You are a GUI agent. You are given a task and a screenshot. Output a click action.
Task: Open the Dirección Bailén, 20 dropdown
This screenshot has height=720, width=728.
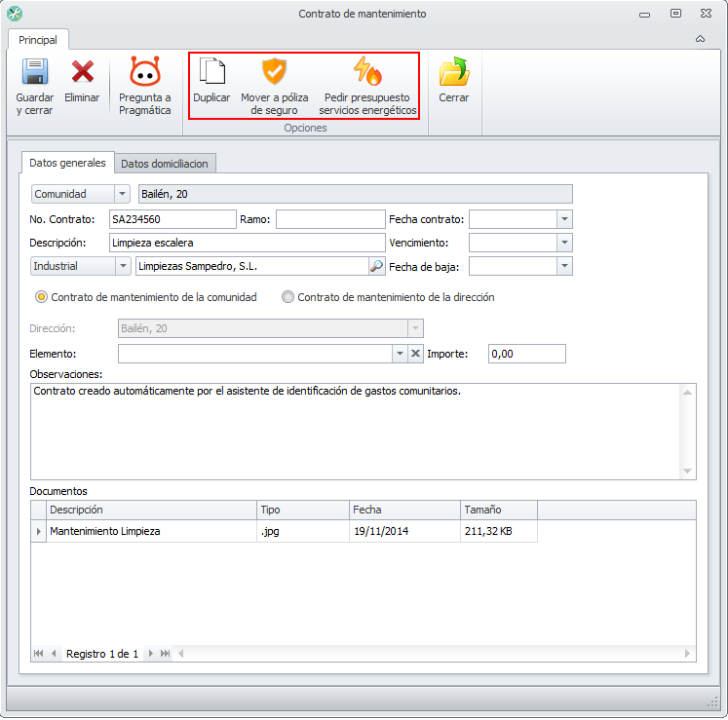(415, 328)
